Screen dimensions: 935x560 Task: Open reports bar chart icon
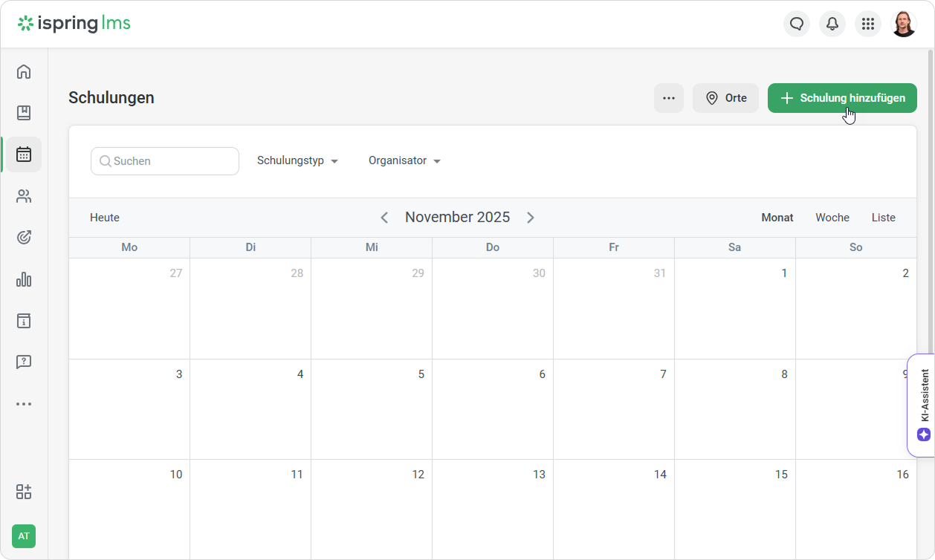tap(24, 279)
